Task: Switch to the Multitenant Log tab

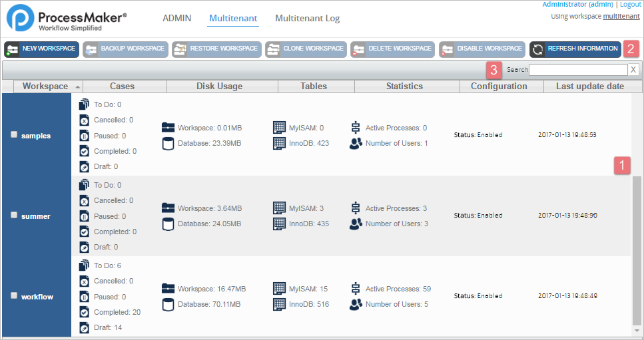Action: click(x=307, y=19)
